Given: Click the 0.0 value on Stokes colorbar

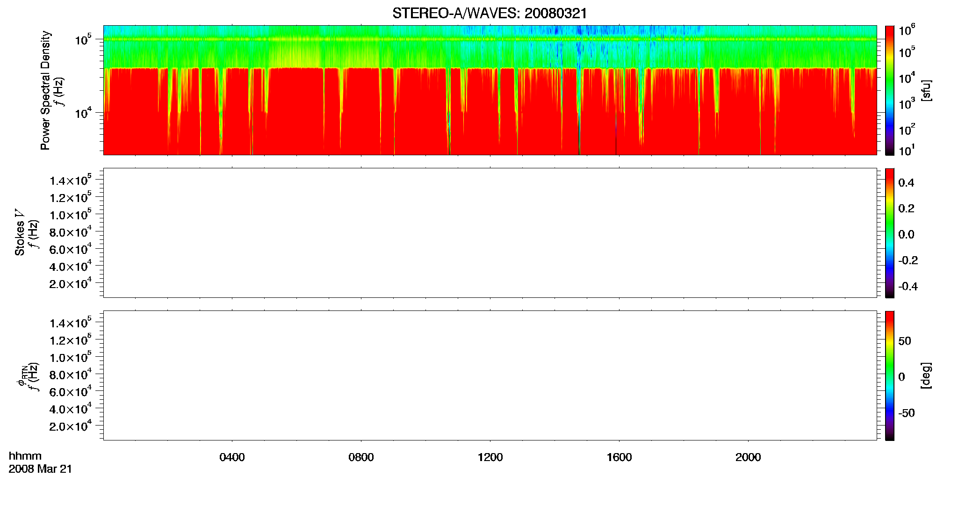Looking at the screenshot, I should (x=906, y=235).
